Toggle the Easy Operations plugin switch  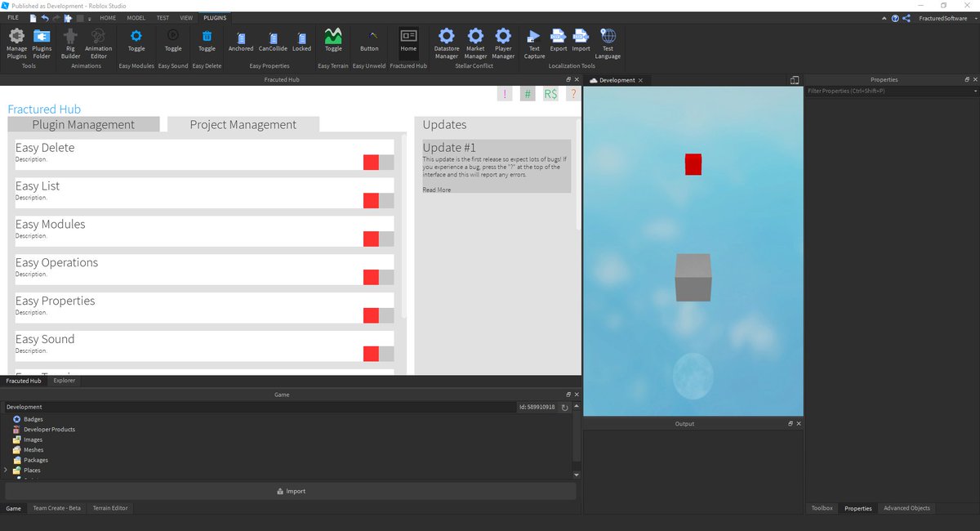point(378,277)
